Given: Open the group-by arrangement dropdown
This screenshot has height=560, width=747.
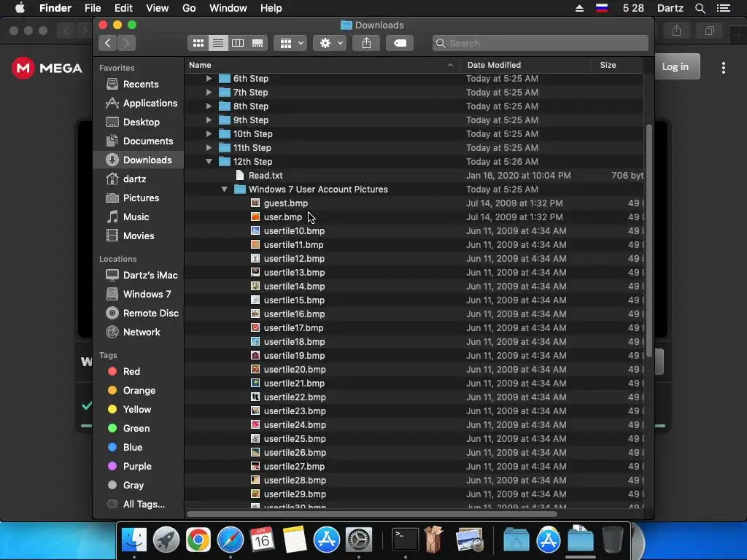Looking at the screenshot, I should [290, 43].
